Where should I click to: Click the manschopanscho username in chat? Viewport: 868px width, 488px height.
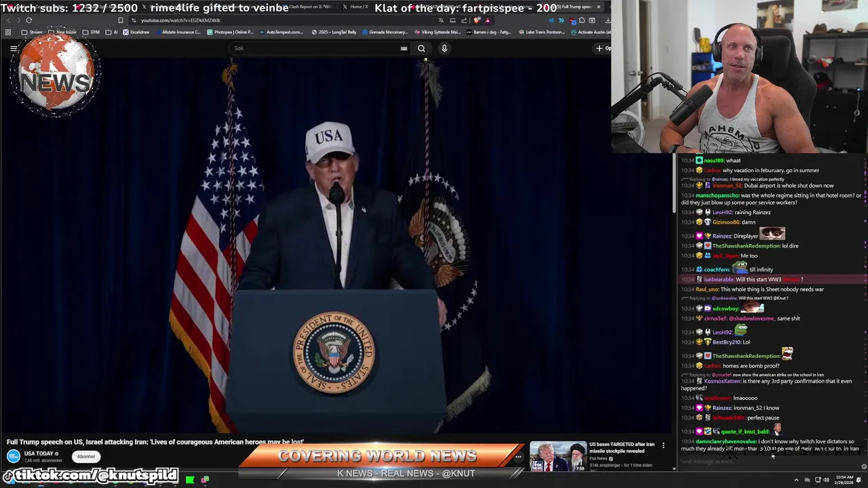click(x=718, y=196)
